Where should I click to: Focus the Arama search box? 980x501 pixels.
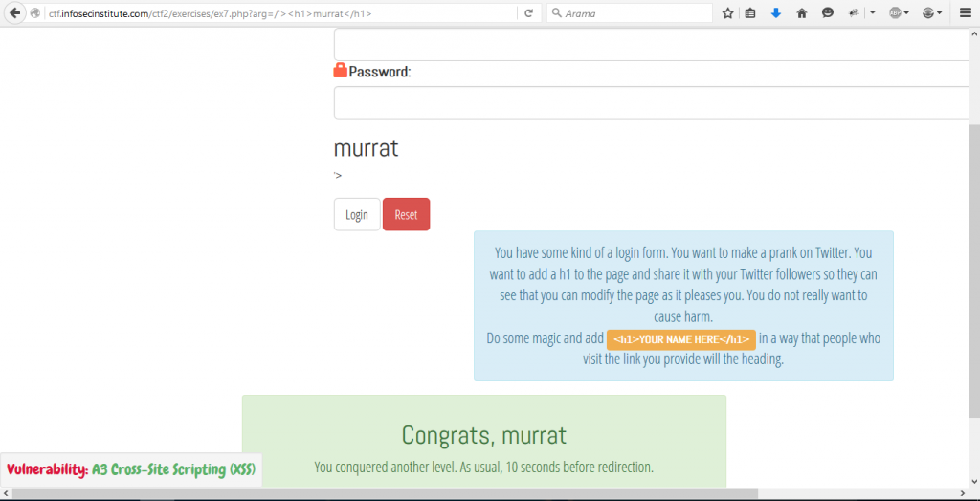(632, 13)
